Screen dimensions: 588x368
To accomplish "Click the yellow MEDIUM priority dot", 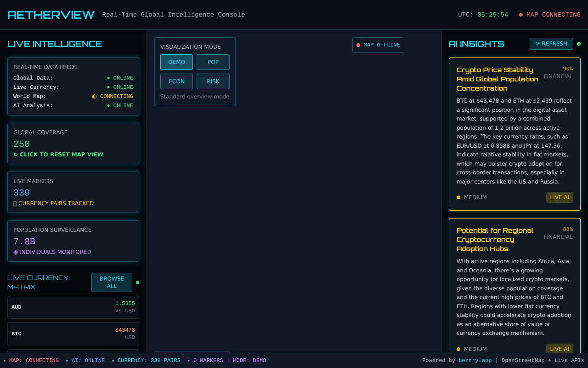I will pyautogui.click(x=458, y=197).
